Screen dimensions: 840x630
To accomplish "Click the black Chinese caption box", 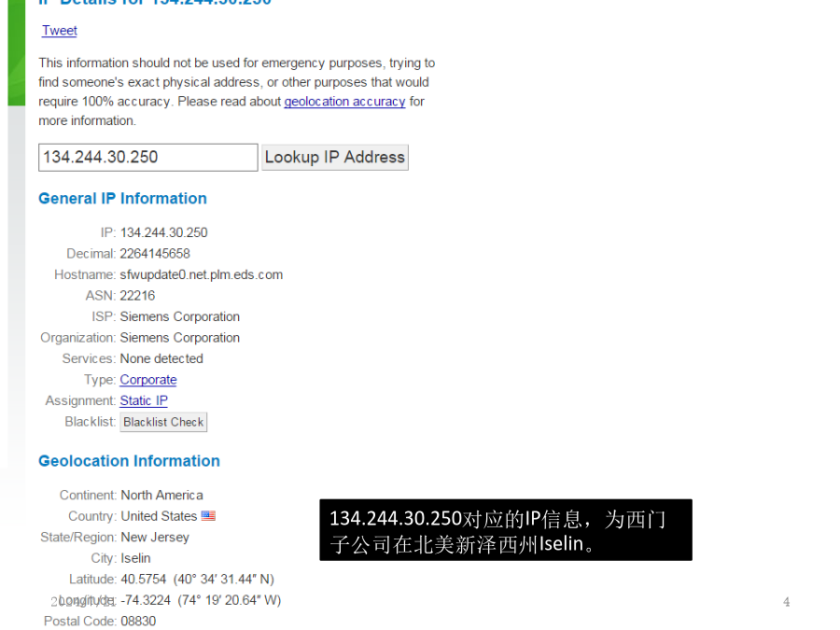I will (506, 530).
